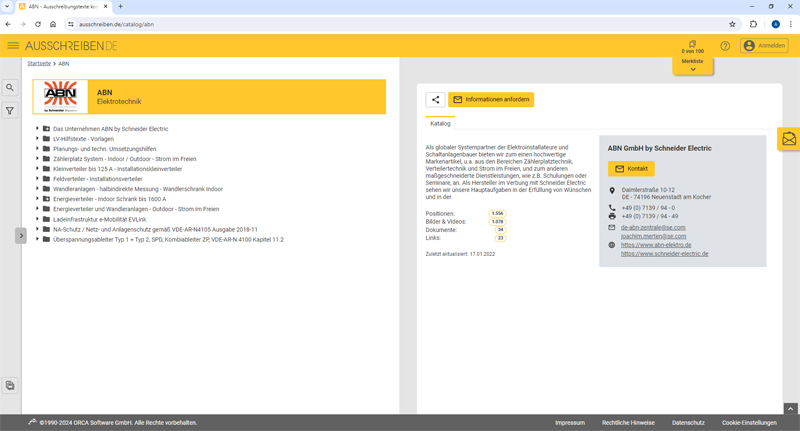
Task: Select Energieverteiler - Indoor Schrank bis 1600 A
Action: pos(110,199)
